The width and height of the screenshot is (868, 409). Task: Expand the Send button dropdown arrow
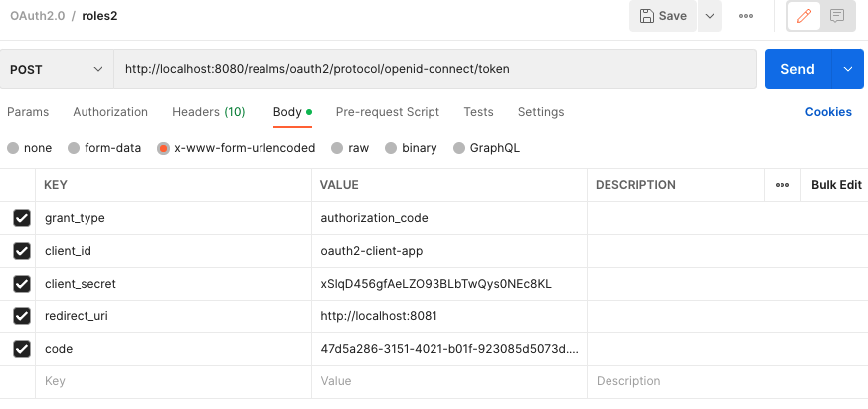(847, 69)
